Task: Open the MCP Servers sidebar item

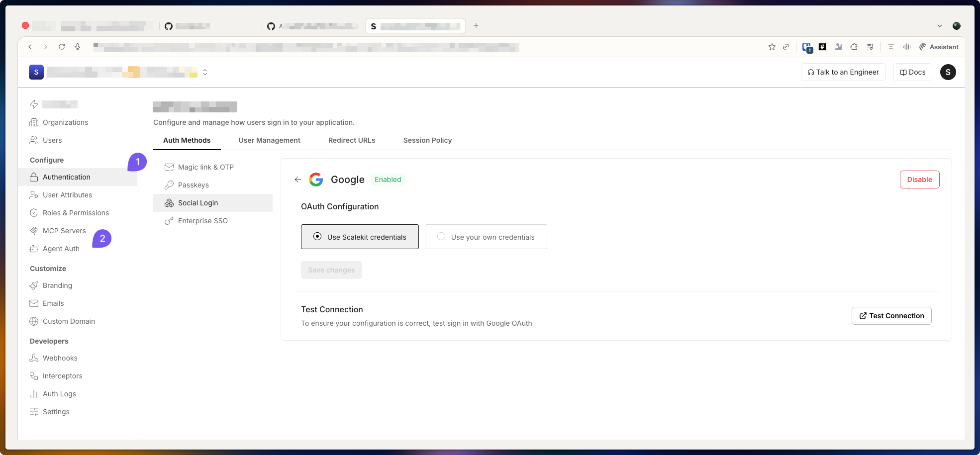Action: [64, 231]
